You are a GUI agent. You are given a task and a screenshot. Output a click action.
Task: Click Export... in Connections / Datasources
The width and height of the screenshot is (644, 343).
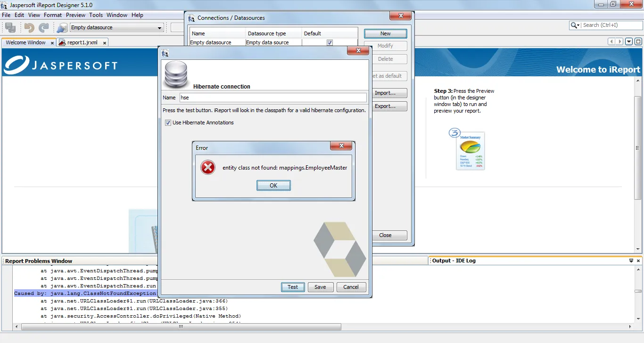tap(385, 106)
